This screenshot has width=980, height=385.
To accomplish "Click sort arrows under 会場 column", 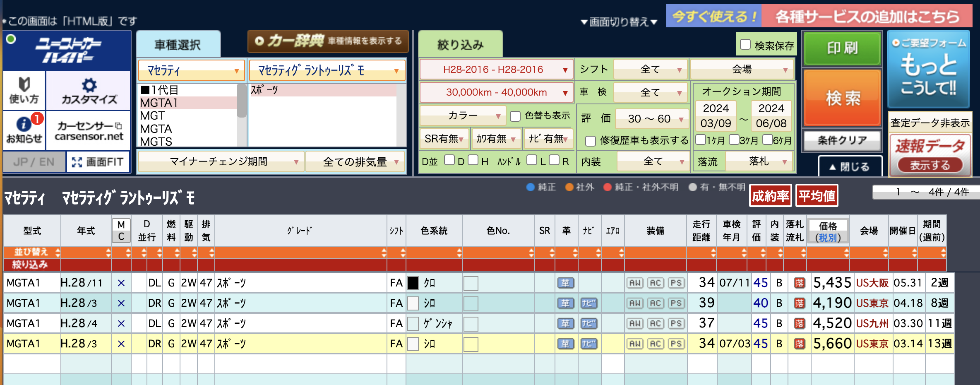I will coord(885,253).
